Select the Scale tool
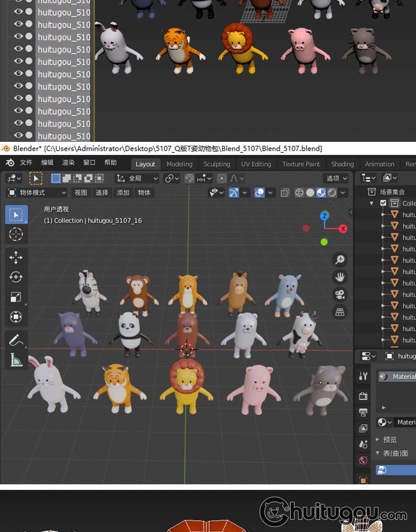Screen dimensions: 416x532 (16, 297)
